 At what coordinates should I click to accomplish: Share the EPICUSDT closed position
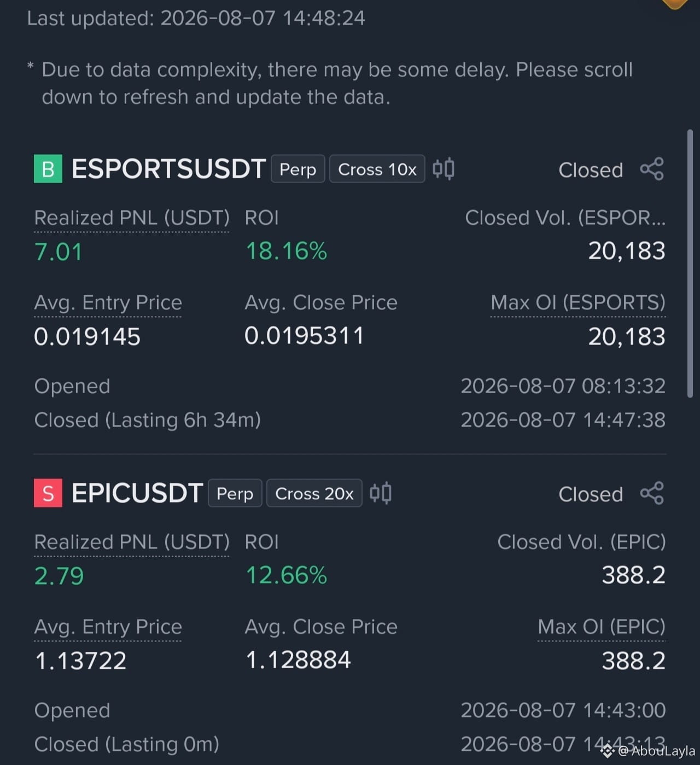[x=652, y=493]
